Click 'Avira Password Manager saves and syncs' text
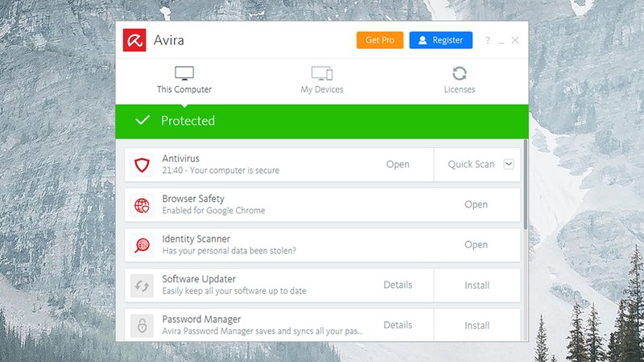The height and width of the screenshot is (362, 644). click(x=262, y=331)
